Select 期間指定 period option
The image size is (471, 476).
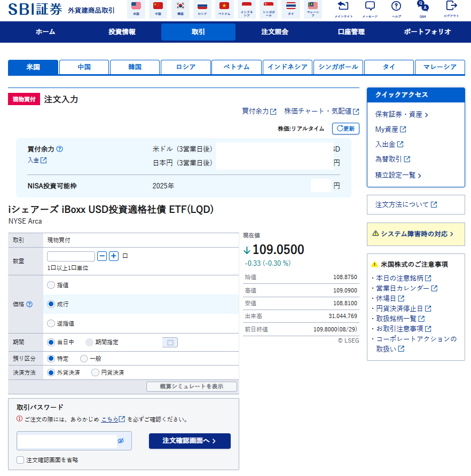[x=89, y=343]
